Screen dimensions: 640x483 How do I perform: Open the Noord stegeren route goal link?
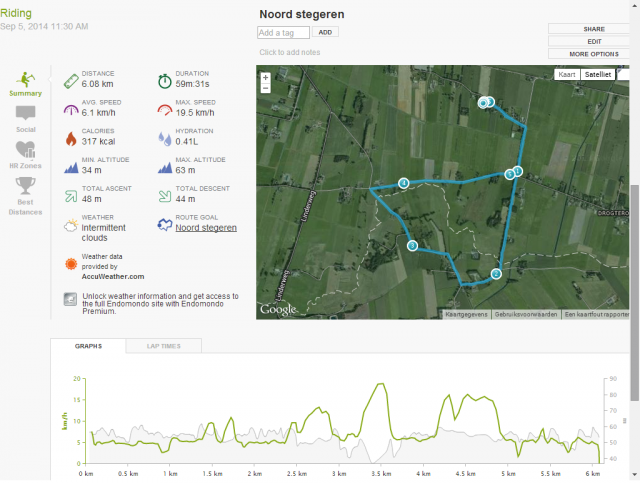(x=206, y=228)
